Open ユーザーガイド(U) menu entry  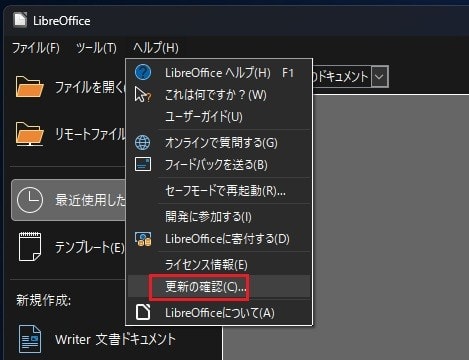[x=219, y=117]
